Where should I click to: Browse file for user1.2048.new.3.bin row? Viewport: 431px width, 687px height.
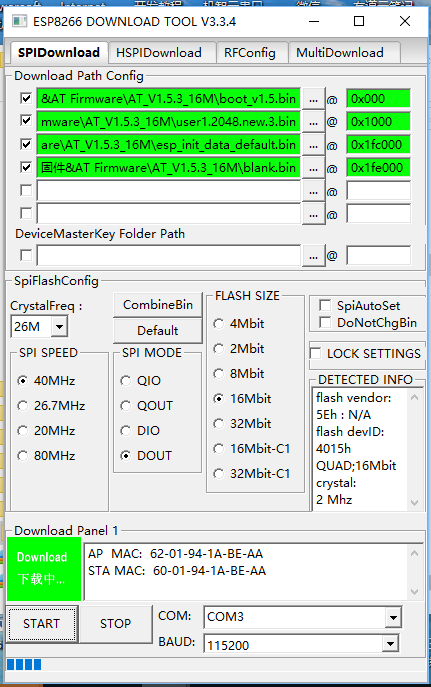313,122
